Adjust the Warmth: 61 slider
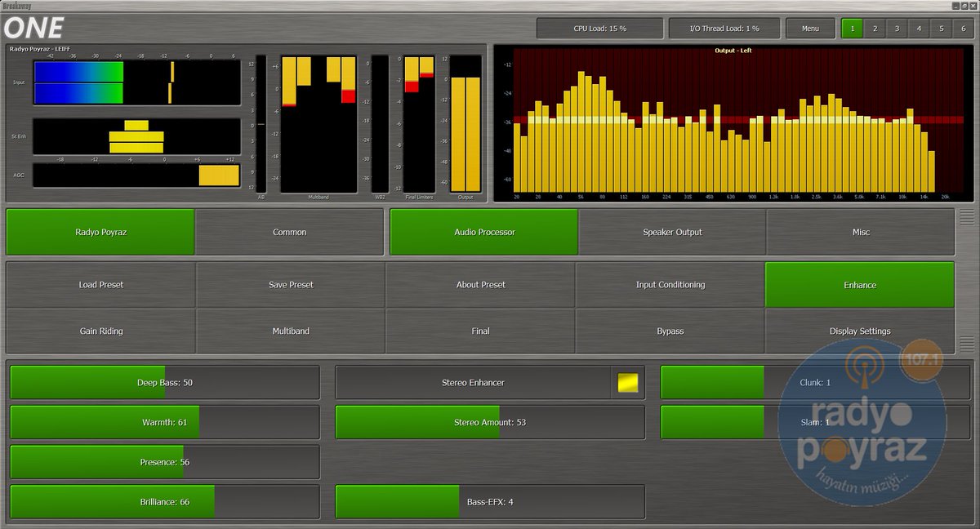This screenshot has height=529, width=980. pos(164,422)
